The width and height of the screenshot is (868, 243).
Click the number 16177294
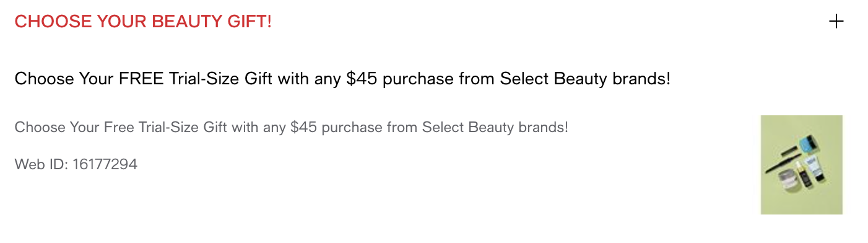click(x=105, y=164)
